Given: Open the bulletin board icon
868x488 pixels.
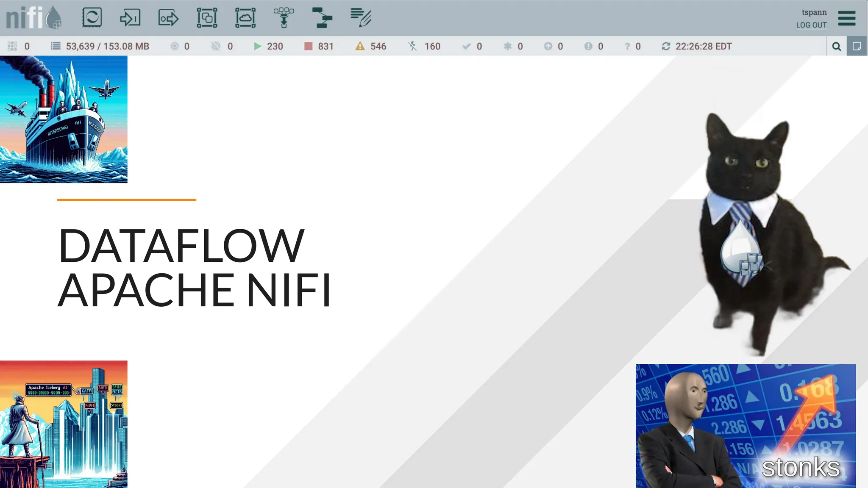Looking at the screenshot, I should [x=857, y=46].
